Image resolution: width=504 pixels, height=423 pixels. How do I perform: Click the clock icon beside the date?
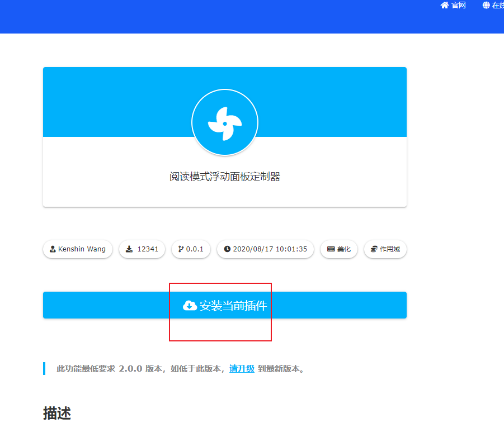point(227,249)
